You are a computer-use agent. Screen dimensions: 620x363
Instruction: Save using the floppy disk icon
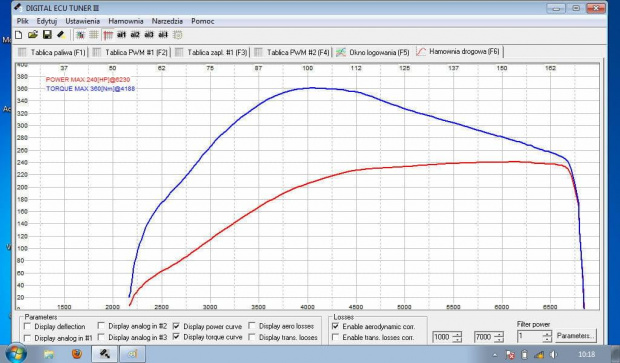click(x=47, y=35)
